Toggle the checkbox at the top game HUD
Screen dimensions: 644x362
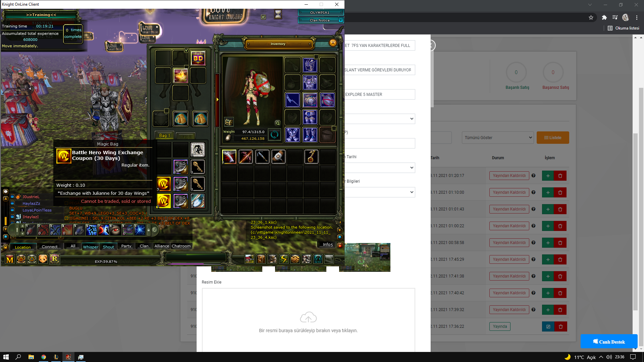[263, 17]
